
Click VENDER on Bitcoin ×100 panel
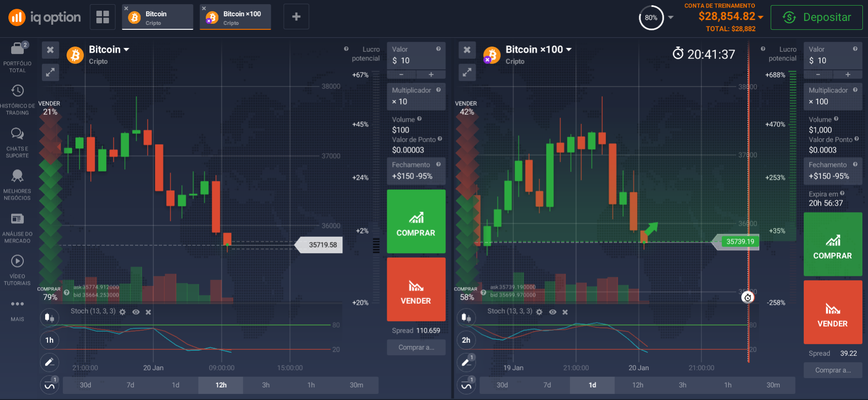click(x=833, y=312)
